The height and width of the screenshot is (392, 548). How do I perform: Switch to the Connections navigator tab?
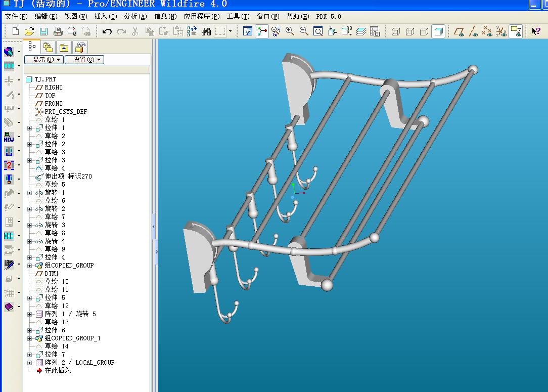[x=80, y=47]
